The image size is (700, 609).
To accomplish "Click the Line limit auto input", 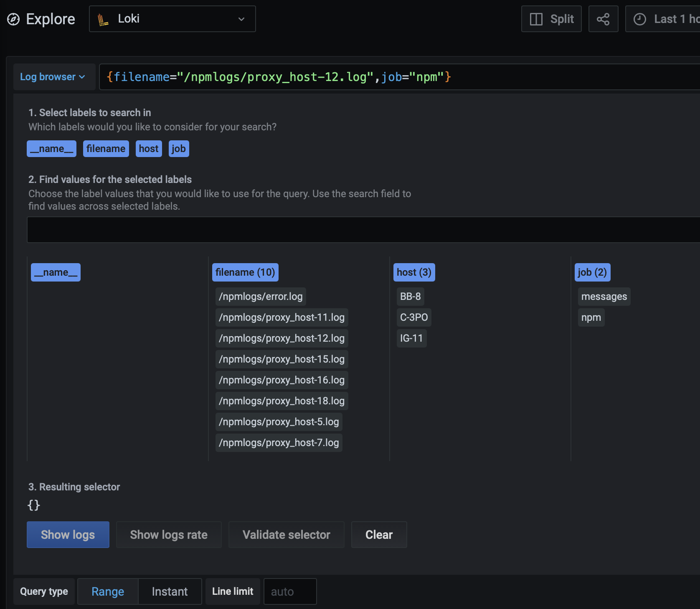I will point(290,591).
